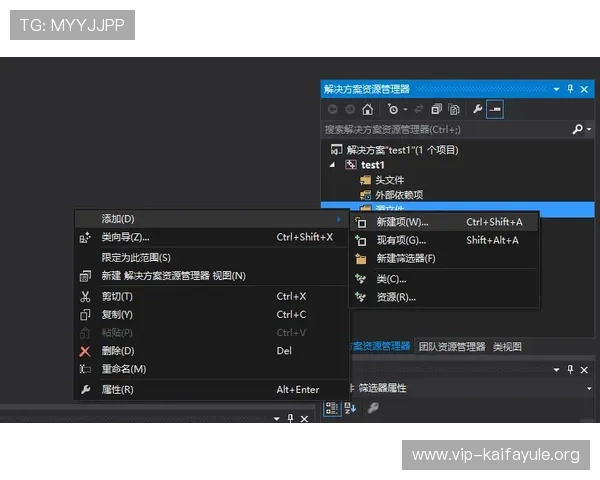Click the search Solution Explorer input field
Image resolution: width=600 pixels, height=480 pixels.
(445, 130)
